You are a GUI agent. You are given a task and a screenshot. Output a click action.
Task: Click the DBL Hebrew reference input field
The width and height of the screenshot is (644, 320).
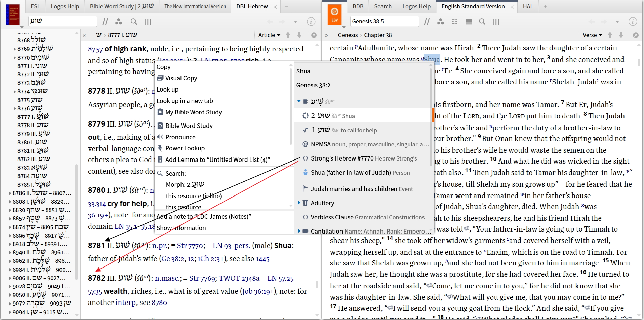(x=63, y=21)
